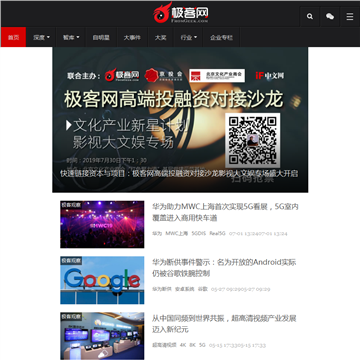Image resolution: width=360 pixels, height=360 pixels.
Task: Read article 华为断供事件警示 about Android
Action: click(224, 268)
